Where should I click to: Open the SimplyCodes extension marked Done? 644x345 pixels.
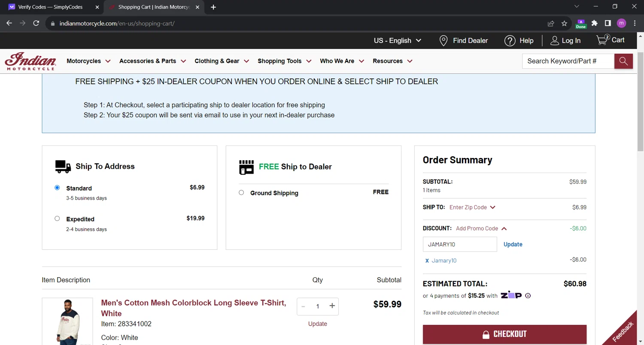pyautogui.click(x=581, y=24)
